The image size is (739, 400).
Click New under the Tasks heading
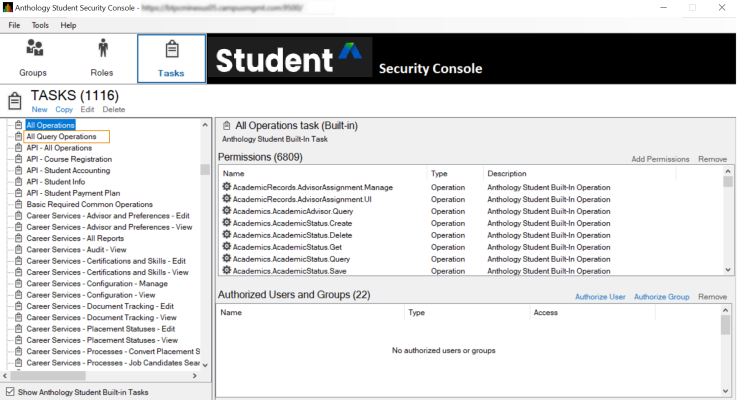(39, 109)
